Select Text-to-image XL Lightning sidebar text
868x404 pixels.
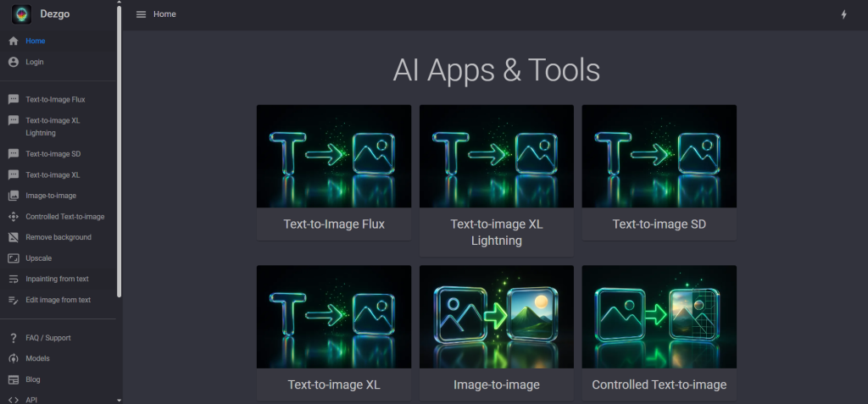point(53,127)
